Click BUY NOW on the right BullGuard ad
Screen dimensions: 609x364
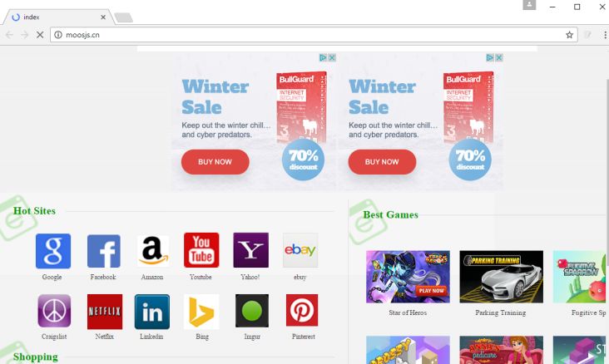pos(382,162)
